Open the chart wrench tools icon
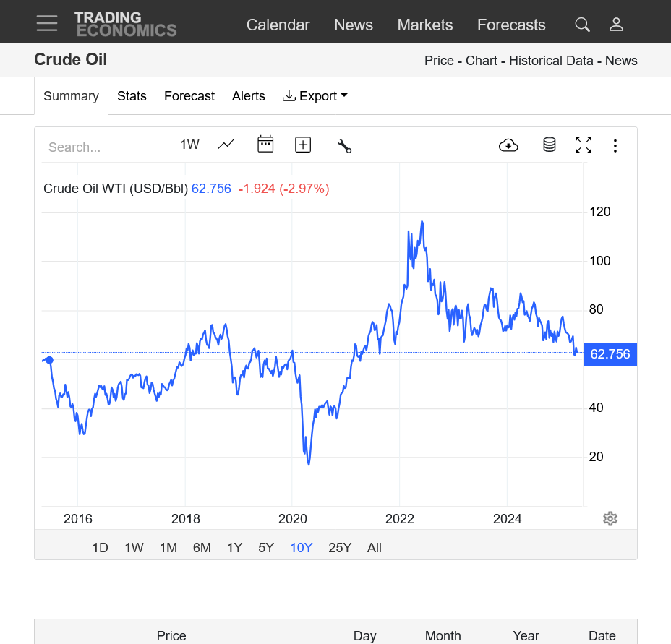This screenshot has width=671, height=644. pyautogui.click(x=344, y=146)
